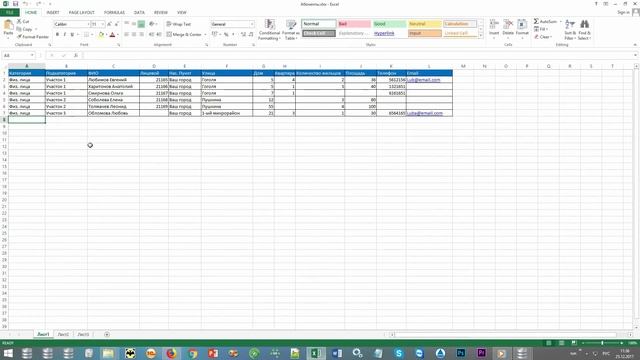The height and width of the screenshot is (360, 640).
Task: Switch to the second sheet tab
Action: tap(63, 334)
